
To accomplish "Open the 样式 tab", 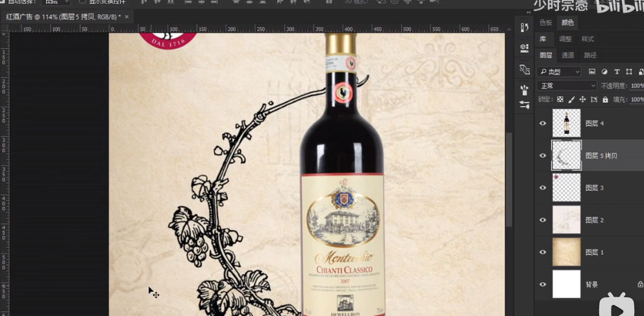I will 588,39.
